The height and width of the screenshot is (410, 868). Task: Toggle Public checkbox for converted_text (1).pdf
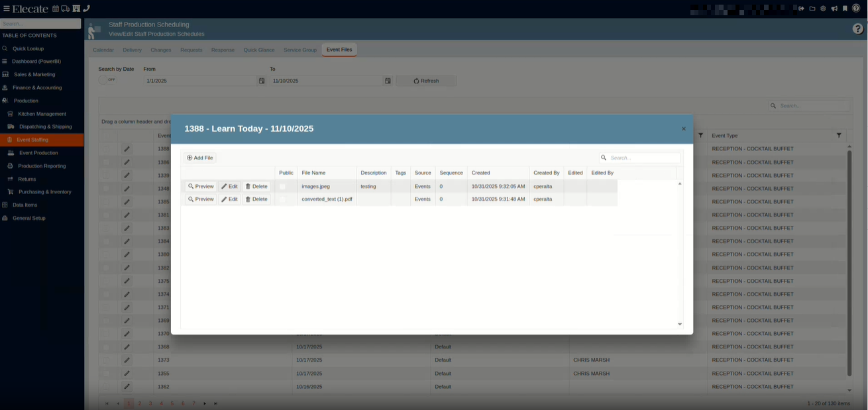(283, 199)
